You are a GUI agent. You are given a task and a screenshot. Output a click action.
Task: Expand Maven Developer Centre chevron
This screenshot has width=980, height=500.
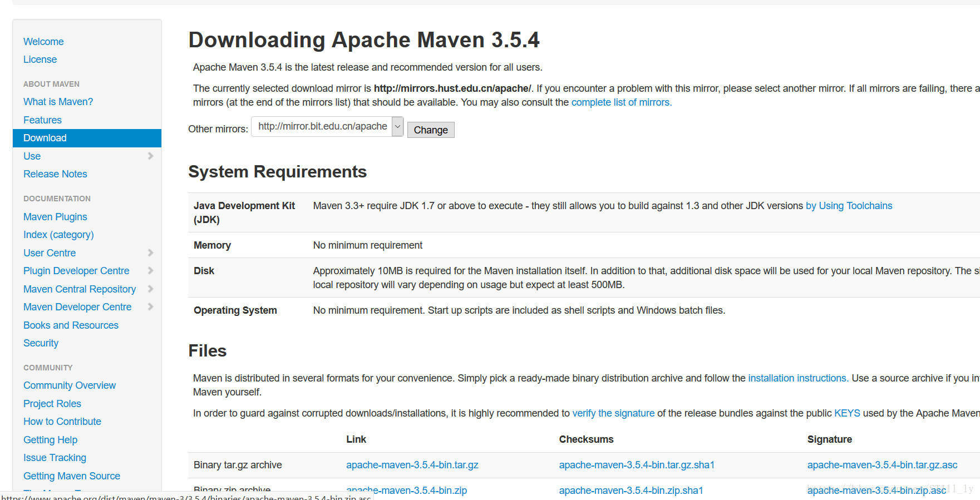point(150,307)
